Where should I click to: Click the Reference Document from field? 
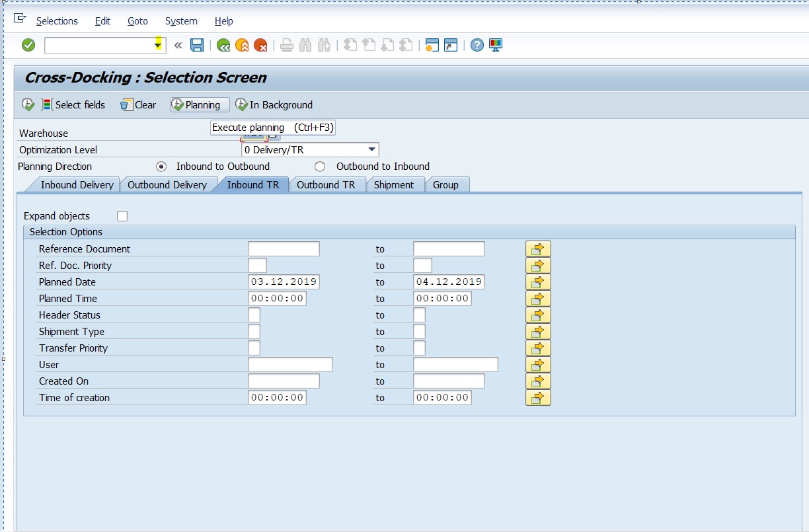(x=284, y=249)
